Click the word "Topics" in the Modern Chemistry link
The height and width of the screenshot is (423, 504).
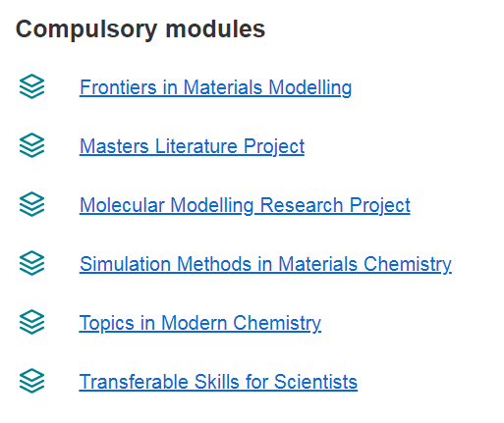coord(107,323)
